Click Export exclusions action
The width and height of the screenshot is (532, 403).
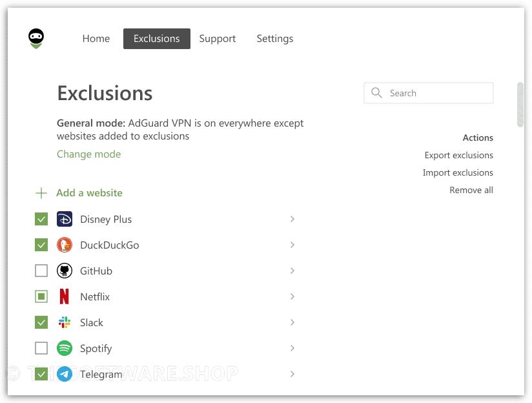click(x=458, y=155)
